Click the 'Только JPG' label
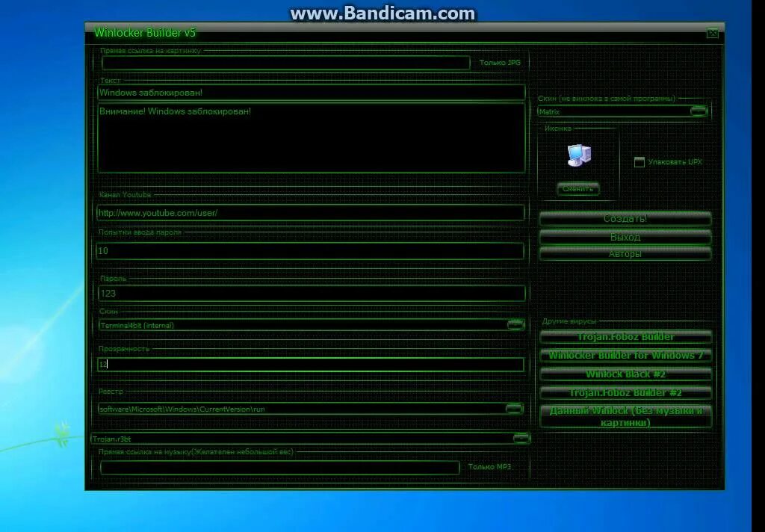765x532 pixels. 500,63
